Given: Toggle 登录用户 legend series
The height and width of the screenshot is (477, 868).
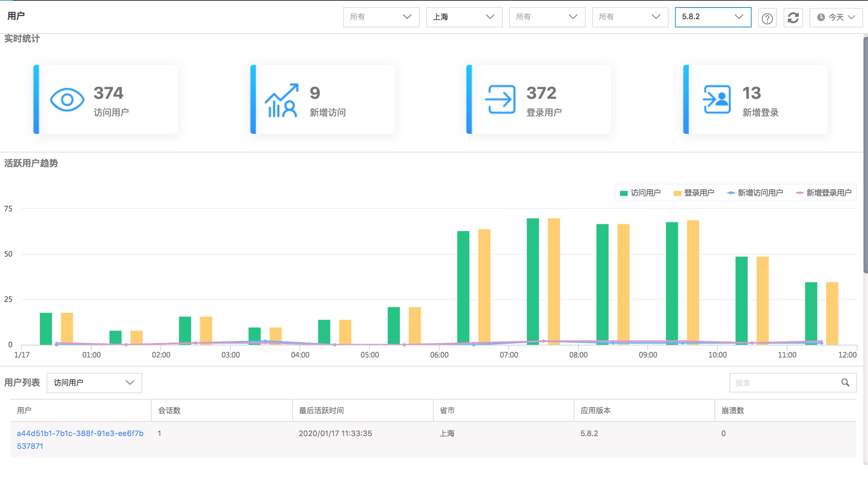Looking at the screenshot, I should (694, 193).
